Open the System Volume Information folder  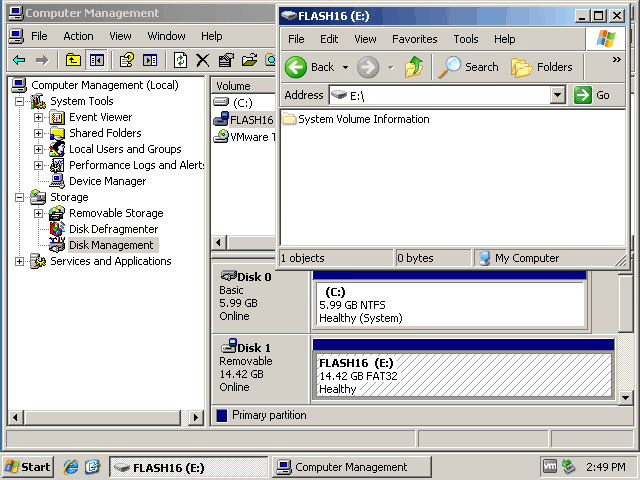(356, 119)
